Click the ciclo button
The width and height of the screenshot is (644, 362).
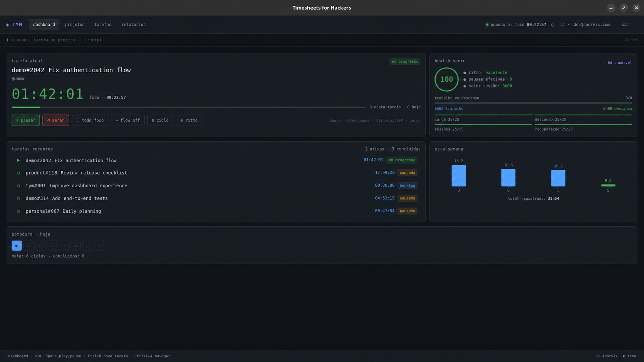160,120
